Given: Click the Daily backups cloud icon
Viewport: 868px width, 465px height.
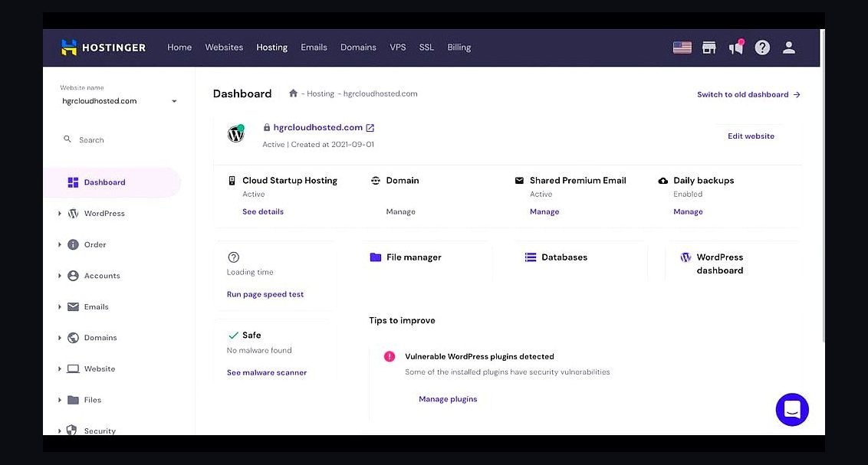Looking at the screenshot, I should 663,181.
